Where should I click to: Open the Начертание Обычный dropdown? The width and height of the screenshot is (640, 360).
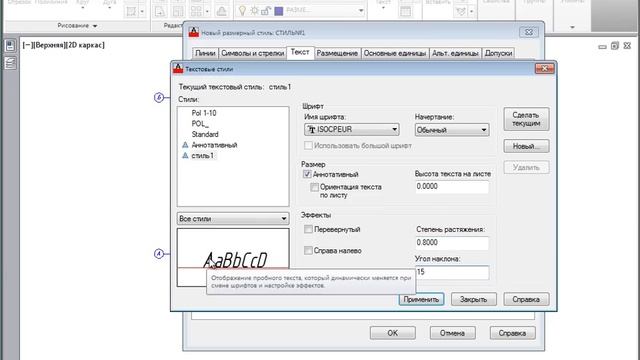click(x=451, y=130)
